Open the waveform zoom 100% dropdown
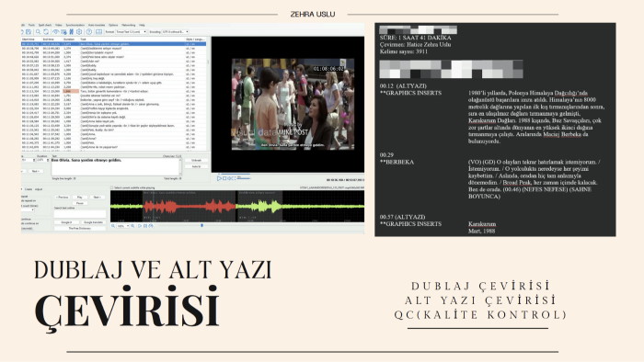 [122, 226]
